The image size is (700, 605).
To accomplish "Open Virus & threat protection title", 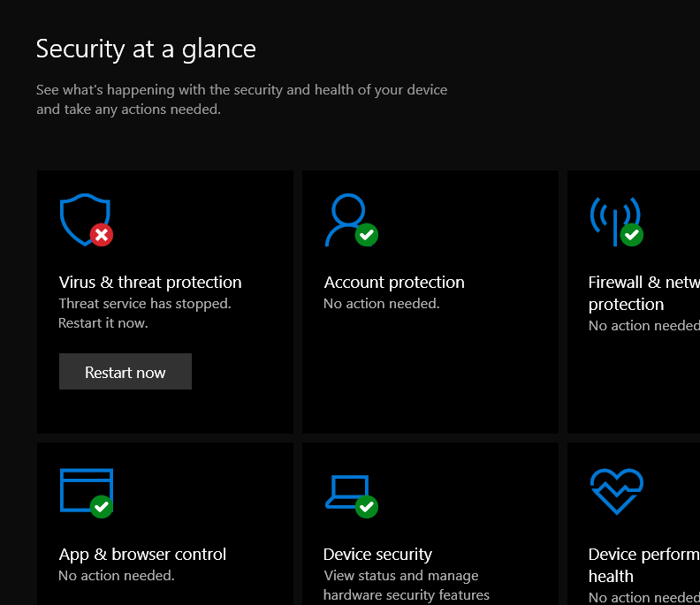I will point(150,283).
